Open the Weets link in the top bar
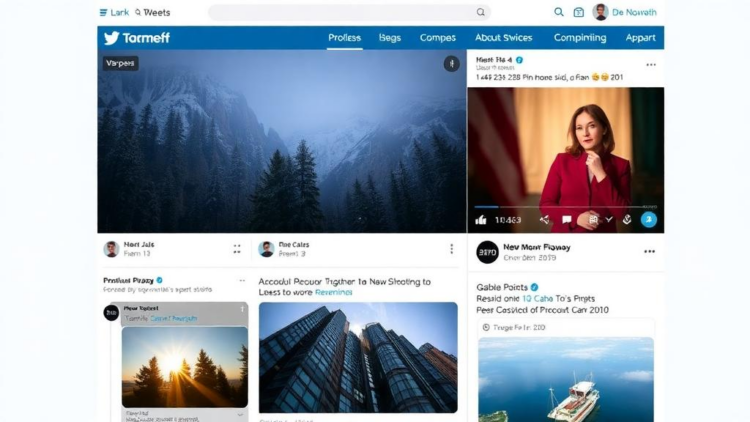Screen dimensions: 750x422 pos(156,12)
